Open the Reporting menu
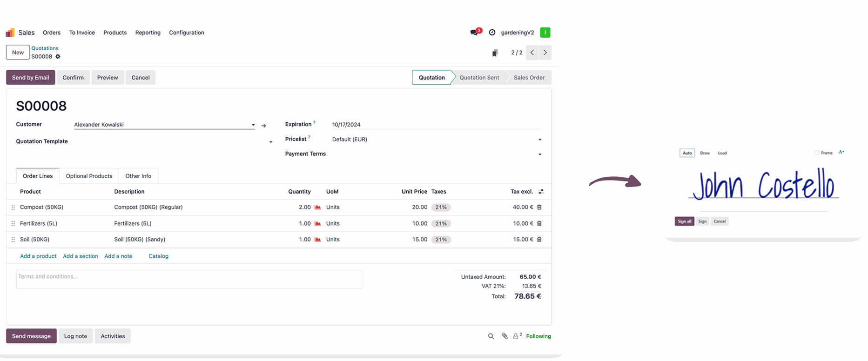The image size is (868, 361). 148,33
